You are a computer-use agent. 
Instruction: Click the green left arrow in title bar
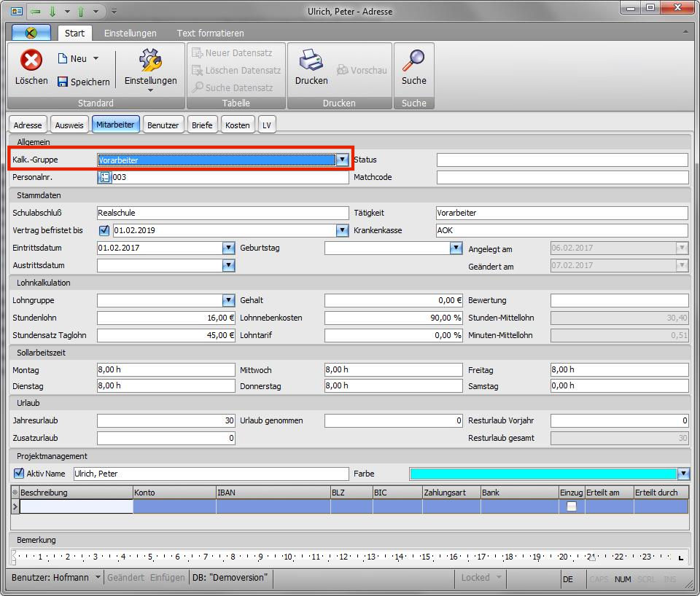[36, 11]
